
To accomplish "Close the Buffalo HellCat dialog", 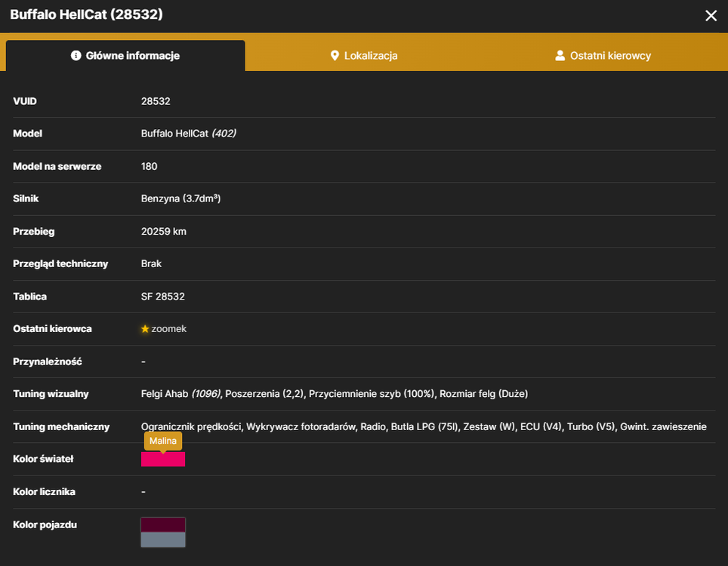I will (x=711, y=15).
